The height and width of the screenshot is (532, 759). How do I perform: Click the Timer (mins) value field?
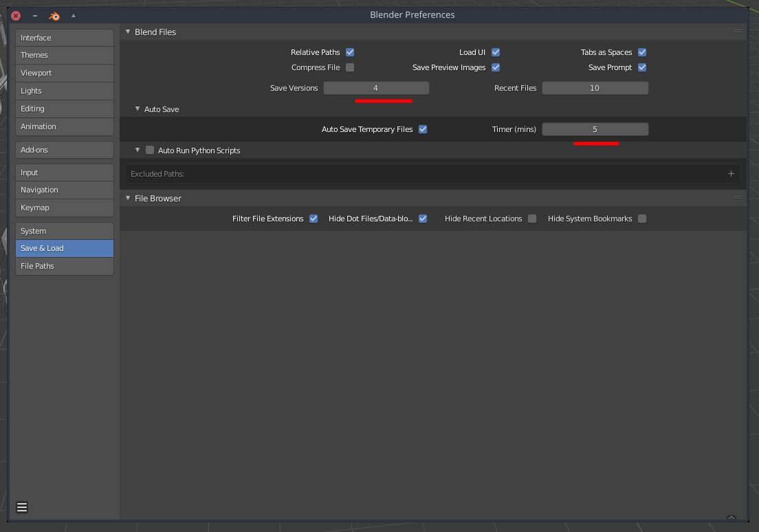coord(595,129)
